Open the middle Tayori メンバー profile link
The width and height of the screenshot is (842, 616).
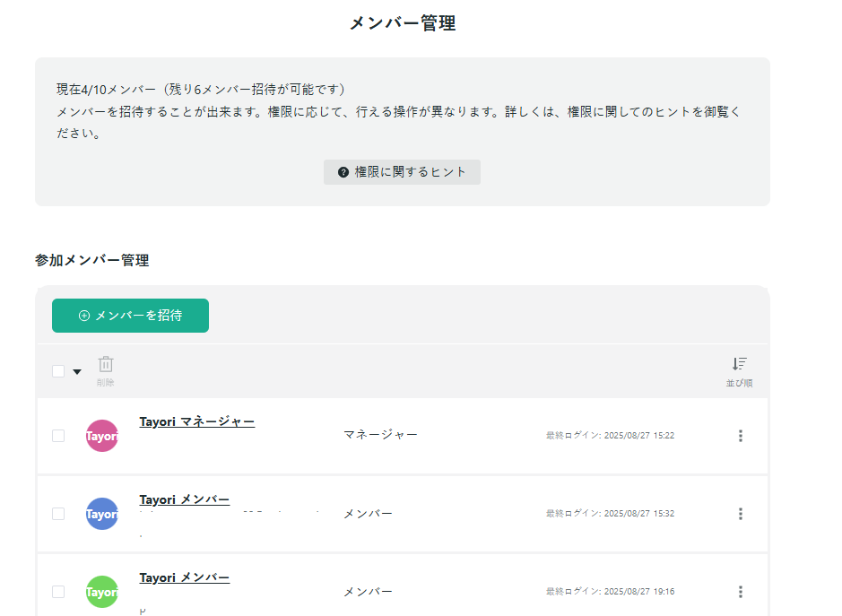[184, 499]
